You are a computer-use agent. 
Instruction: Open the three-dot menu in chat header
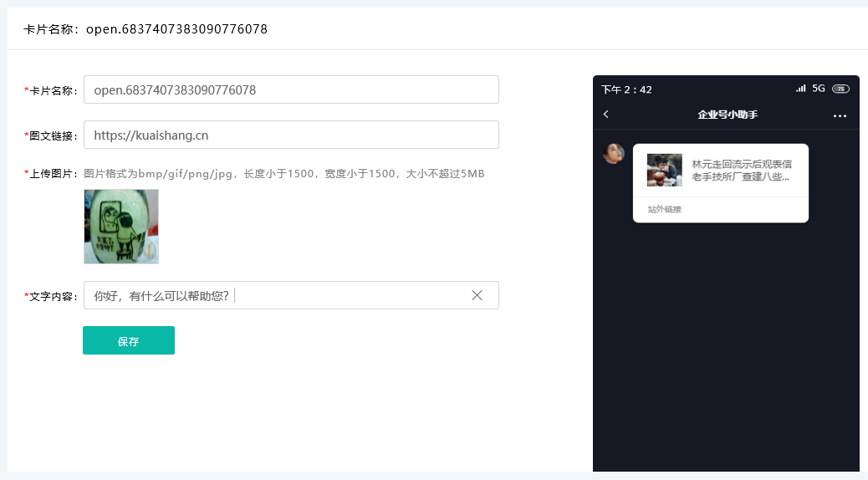[x=840, y=115]
